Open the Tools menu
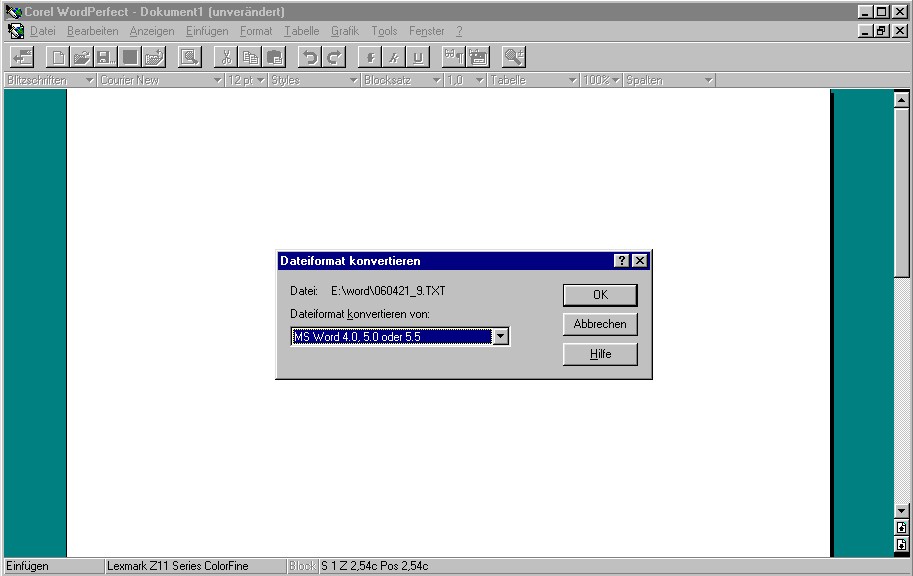Viewport: 913px width, 576px height. 384,31
